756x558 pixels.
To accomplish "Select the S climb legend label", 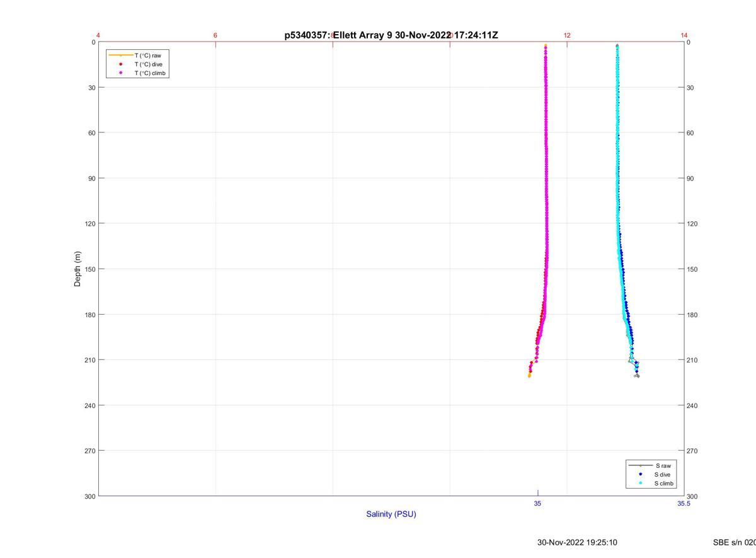I will (x=664, y=484).
